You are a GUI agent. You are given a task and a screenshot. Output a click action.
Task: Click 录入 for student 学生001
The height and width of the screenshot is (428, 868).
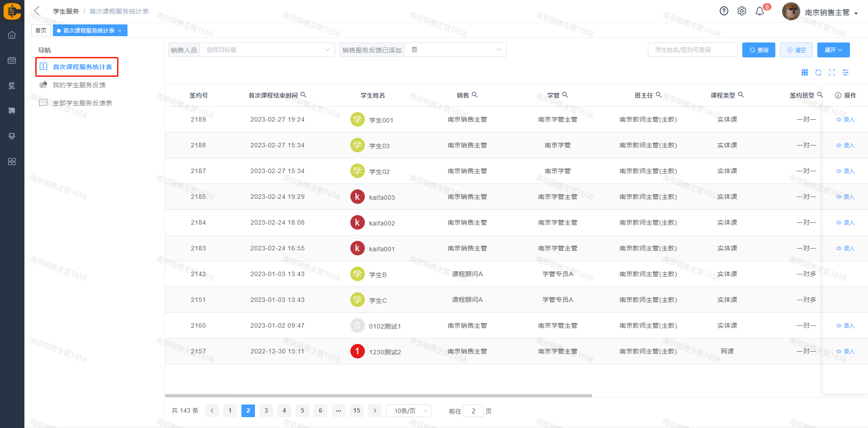pyautogui.click(x=845, y=120)
